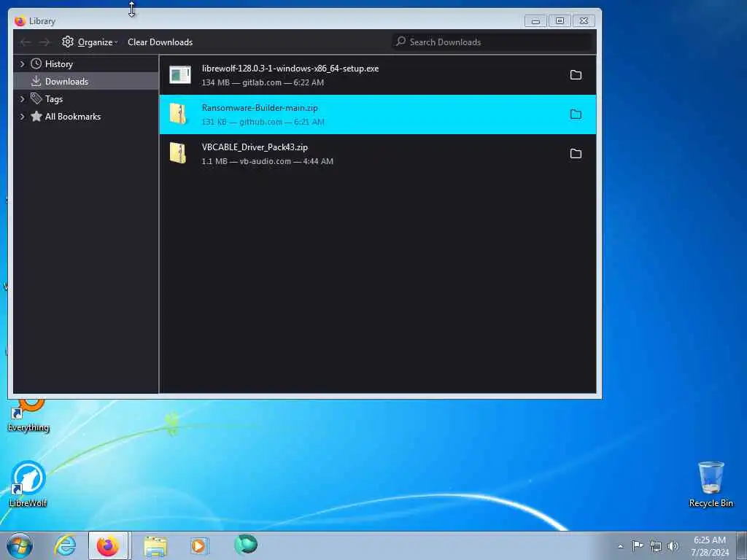Open the Action Center flag icon
This screenshot has width=747, height=560.
point(638,545)
